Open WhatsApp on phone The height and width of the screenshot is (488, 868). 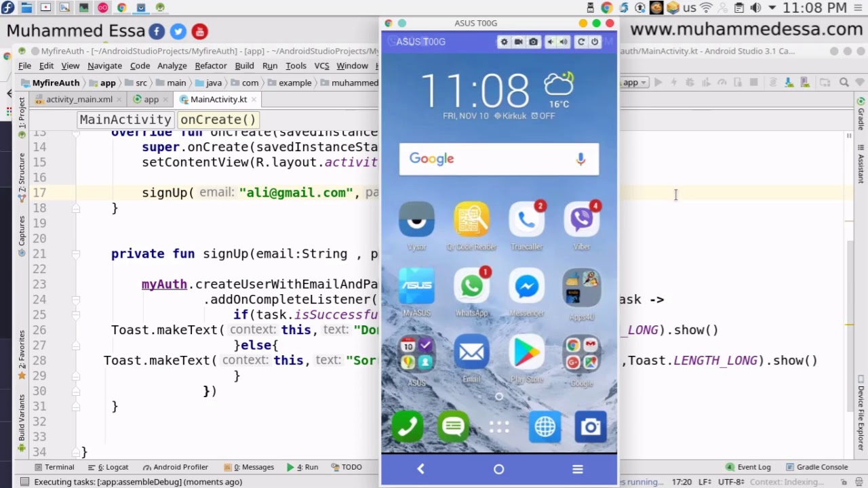click(471, 293)
